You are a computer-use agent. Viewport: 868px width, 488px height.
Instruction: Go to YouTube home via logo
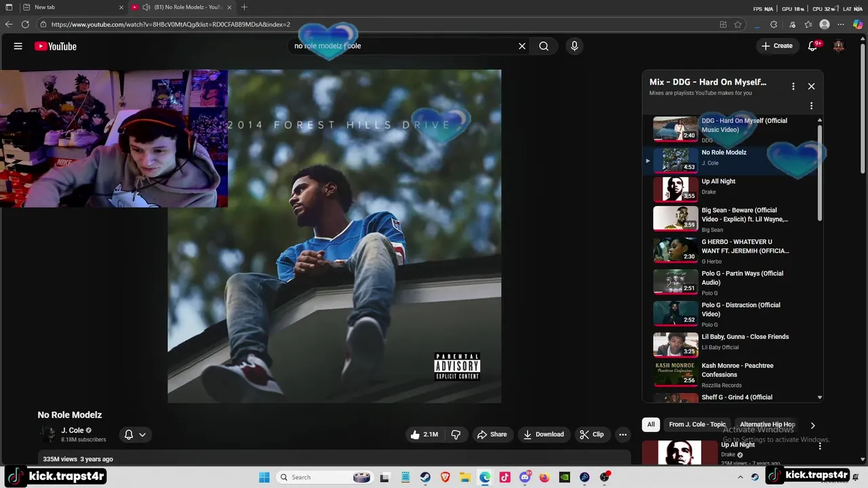pos(56,46)
